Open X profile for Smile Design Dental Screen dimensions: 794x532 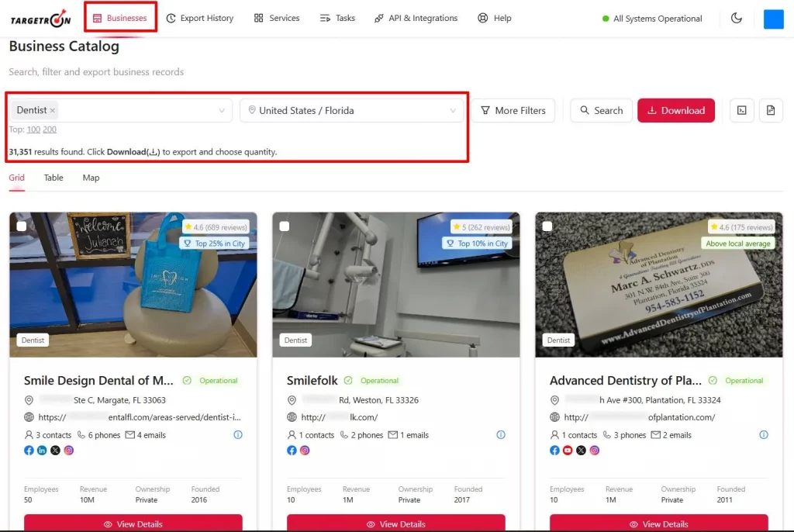(55, 451)
